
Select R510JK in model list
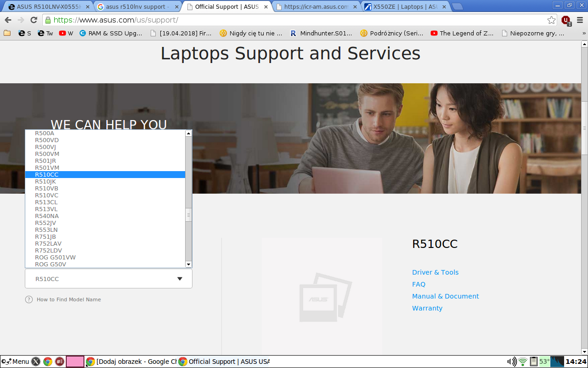[105, 182]
